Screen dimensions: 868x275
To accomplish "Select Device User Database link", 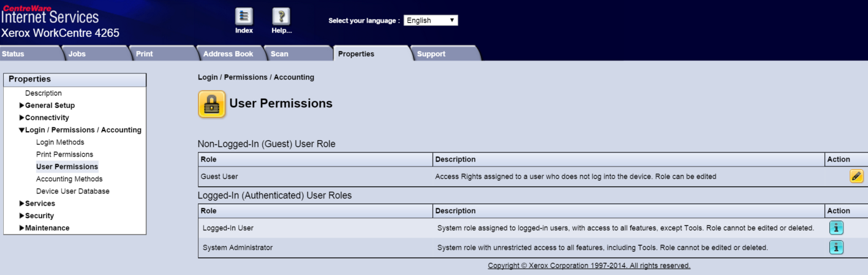I will click(72, 191).
